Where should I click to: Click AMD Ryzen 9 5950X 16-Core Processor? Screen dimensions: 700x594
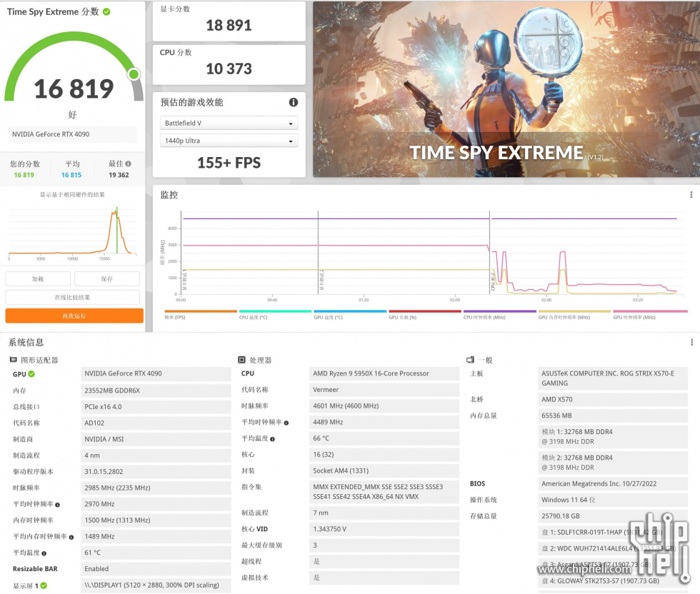tap(384, 373)
